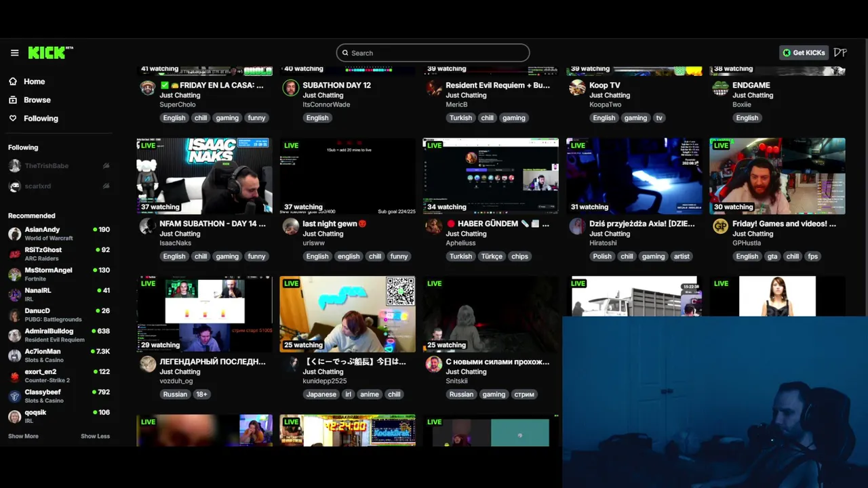The height and width of the screenshot is (488, 868).
Task: Open the hamburger sidebar menu
Action: coord(14,53)
